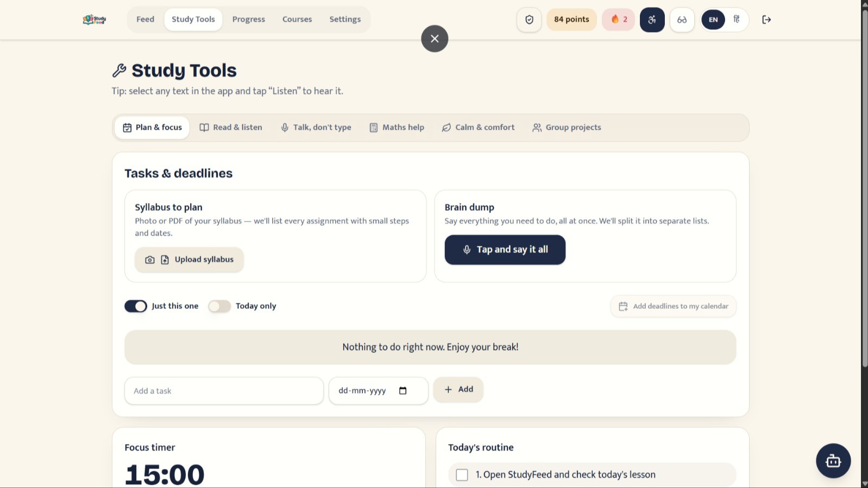868x488 pixels.
Task: Open the Courses page
Action: pos(297,20)
